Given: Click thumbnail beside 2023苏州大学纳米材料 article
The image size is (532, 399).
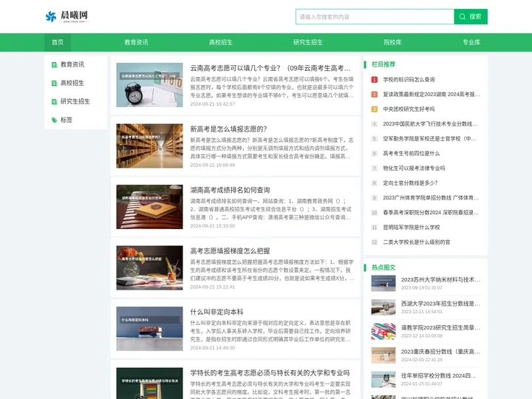Looking at the screenshot, I should pyautogui.click(x=383, y=283).
